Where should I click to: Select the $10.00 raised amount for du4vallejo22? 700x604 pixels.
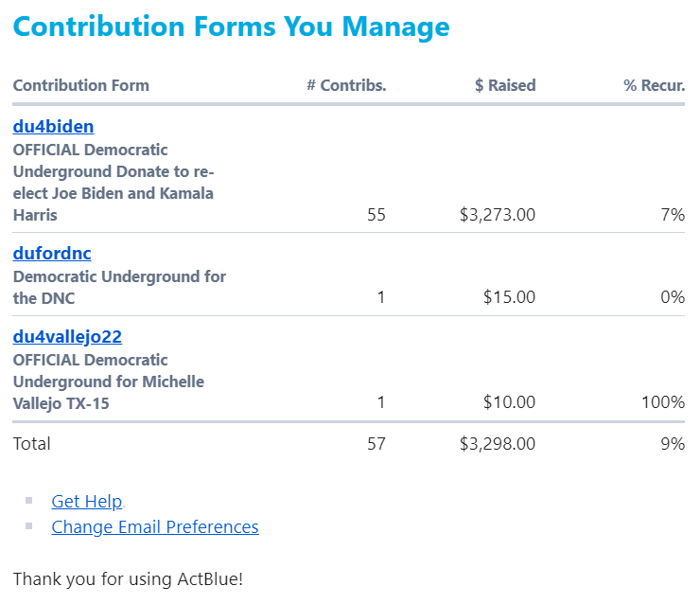[x=509, y=402]
